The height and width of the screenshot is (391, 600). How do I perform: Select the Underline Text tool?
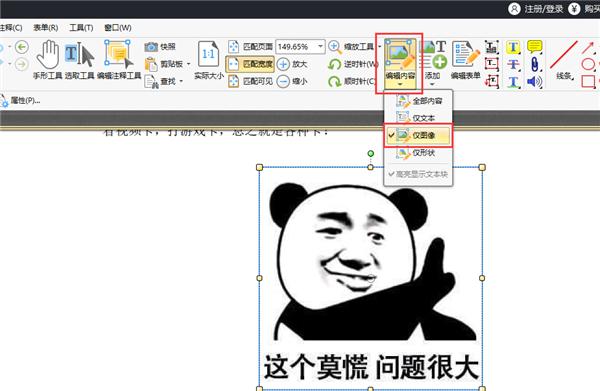(x=513, y=81)
